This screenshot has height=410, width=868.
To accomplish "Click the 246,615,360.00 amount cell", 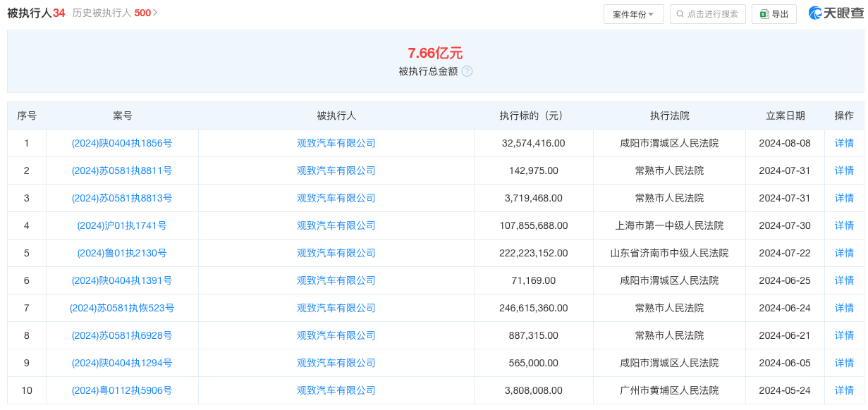I will pyautogui.click(x=534, y=308).
